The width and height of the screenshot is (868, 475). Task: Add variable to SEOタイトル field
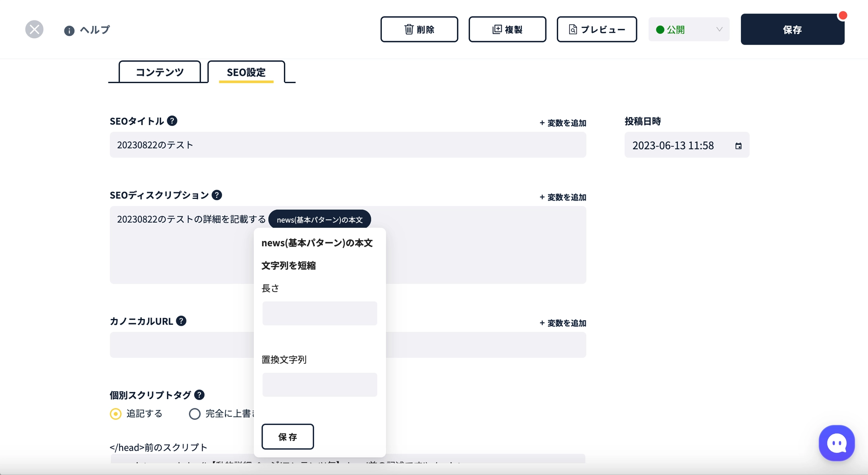(x=563, y=123)
